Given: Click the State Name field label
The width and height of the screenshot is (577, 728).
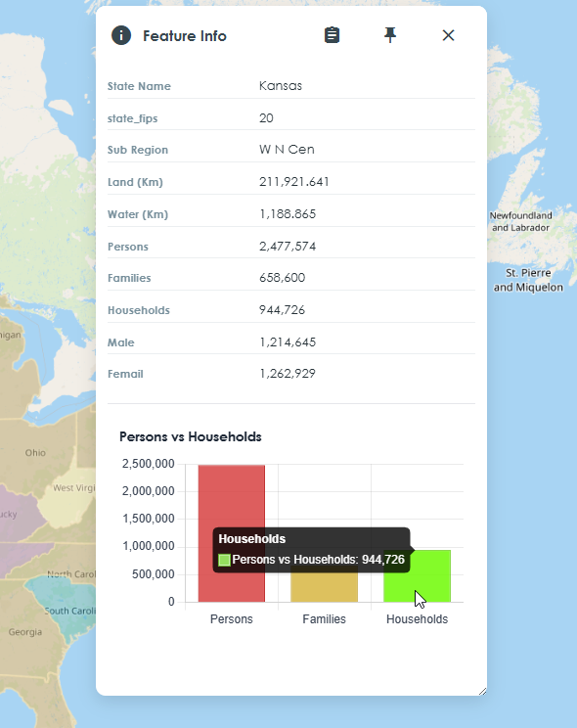Looking at the screenshot, I should tap(139, 86).
